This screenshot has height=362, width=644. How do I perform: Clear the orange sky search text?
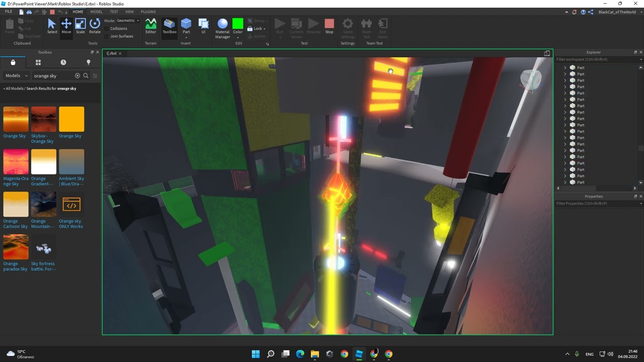click(77, 76)
